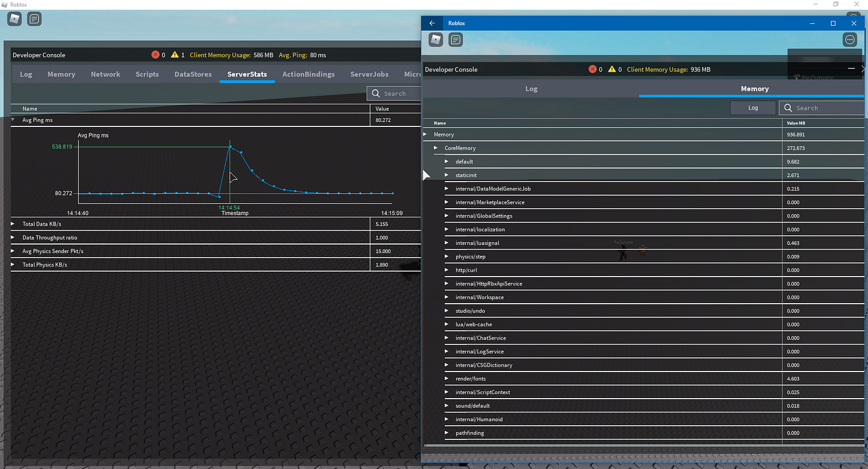The width and height of the screenshot is (868, 469).
Task: Focus the Search field in the ServerStats console
Action: (x=394, y=94)
